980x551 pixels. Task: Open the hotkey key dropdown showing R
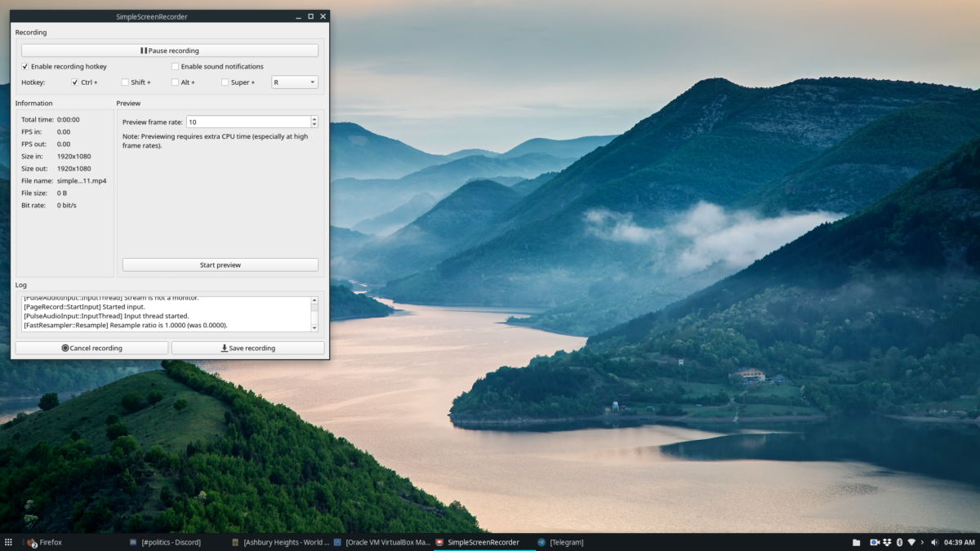click(295, 82)
